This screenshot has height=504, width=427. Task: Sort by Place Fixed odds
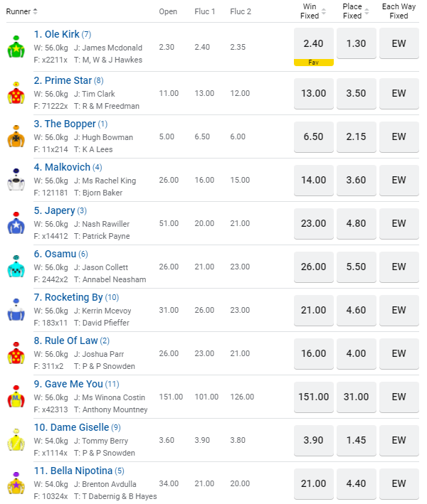tap(367, 11)
